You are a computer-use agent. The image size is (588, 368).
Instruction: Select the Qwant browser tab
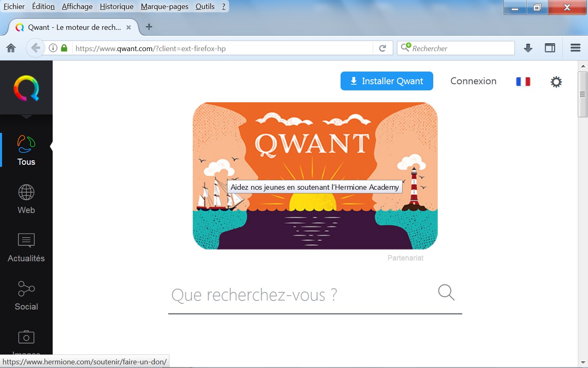(73, 27)
